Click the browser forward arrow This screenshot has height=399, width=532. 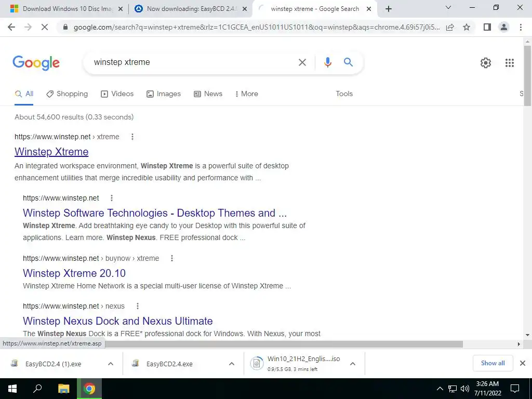28,27
